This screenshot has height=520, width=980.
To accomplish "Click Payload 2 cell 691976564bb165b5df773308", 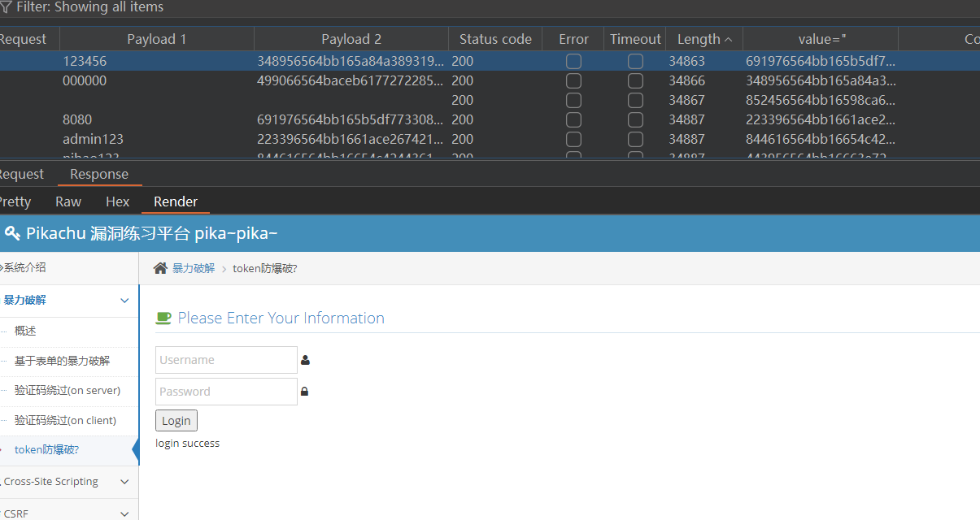I will 351,119.
